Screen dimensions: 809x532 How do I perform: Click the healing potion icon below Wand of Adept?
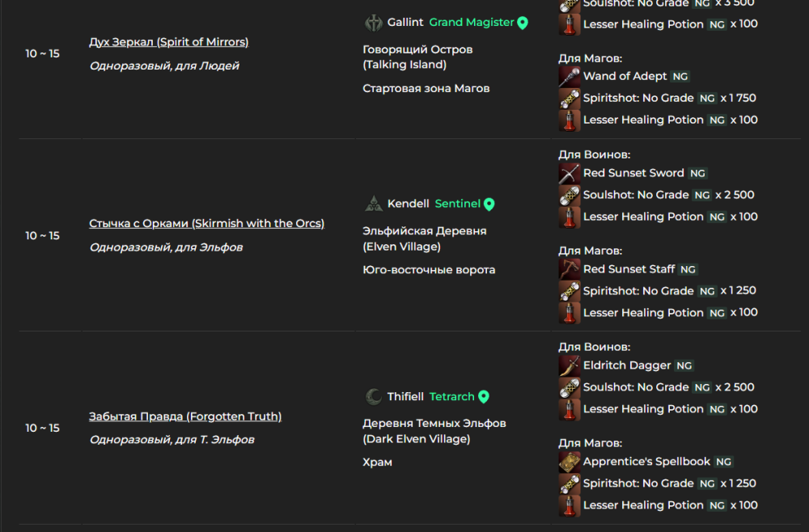(570, 120)
